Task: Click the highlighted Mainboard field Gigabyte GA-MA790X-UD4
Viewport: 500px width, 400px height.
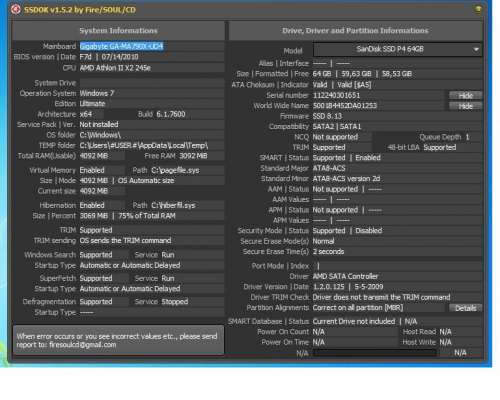Action: coord(122,46)
